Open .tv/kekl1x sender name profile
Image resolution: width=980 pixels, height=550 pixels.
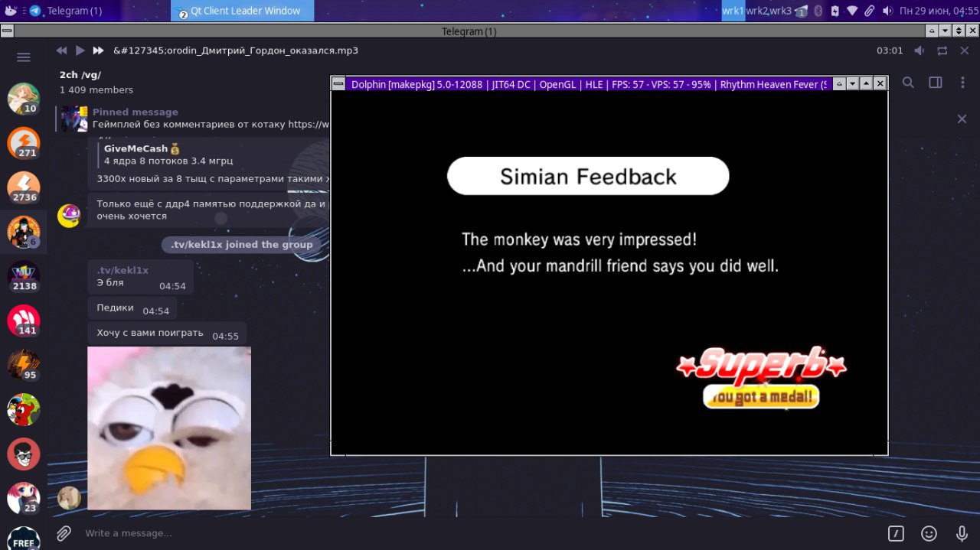click(122, 270)
